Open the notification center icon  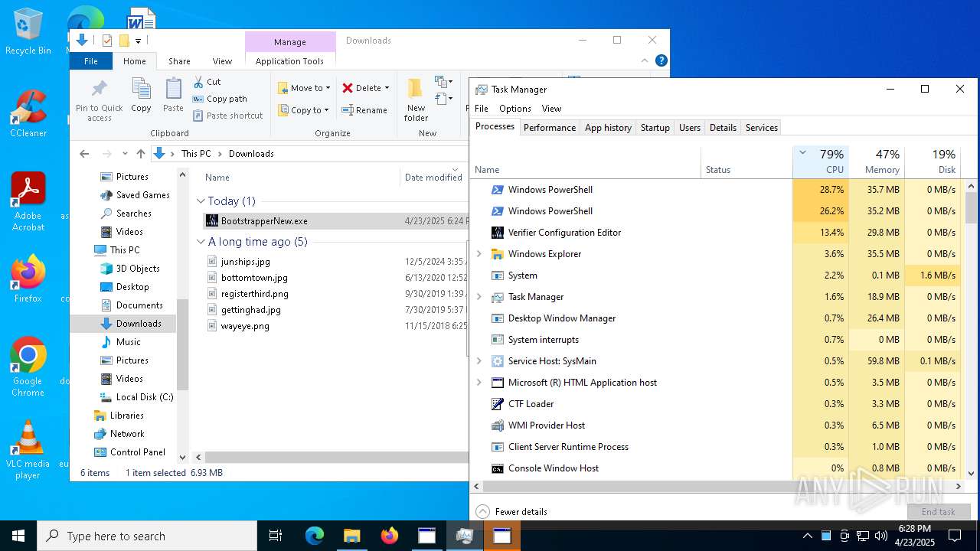tap(955, 536)
